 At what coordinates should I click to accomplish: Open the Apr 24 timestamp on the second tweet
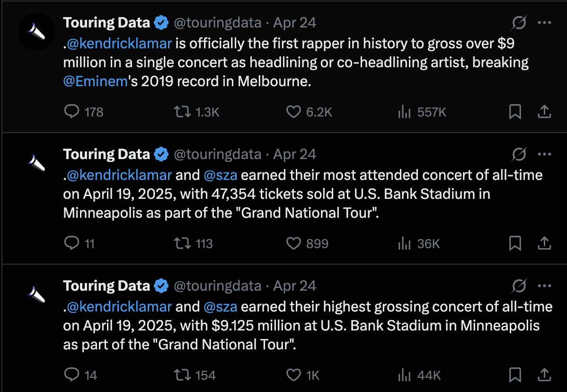(295, 154)
